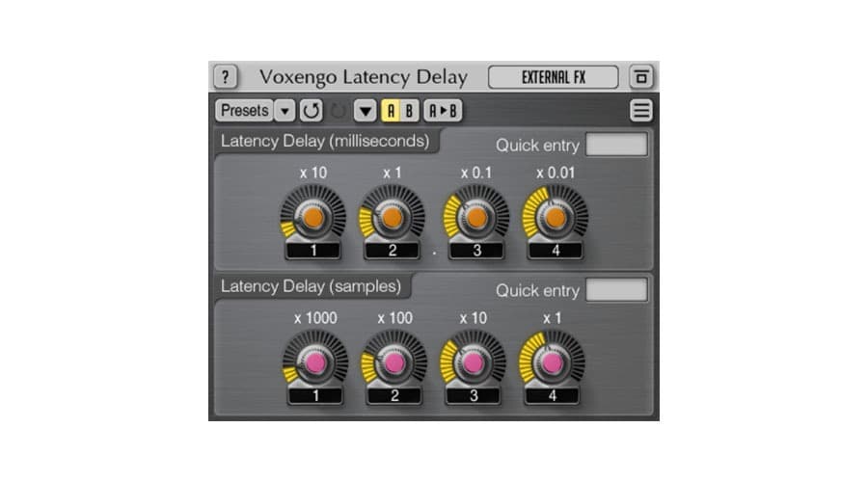Click the pink x 1 samples knob
868x482 pixels.
(552, 361)
